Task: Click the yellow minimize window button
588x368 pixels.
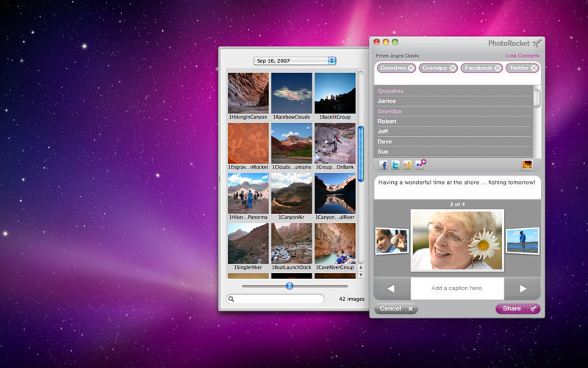Action: click(385, 42)
